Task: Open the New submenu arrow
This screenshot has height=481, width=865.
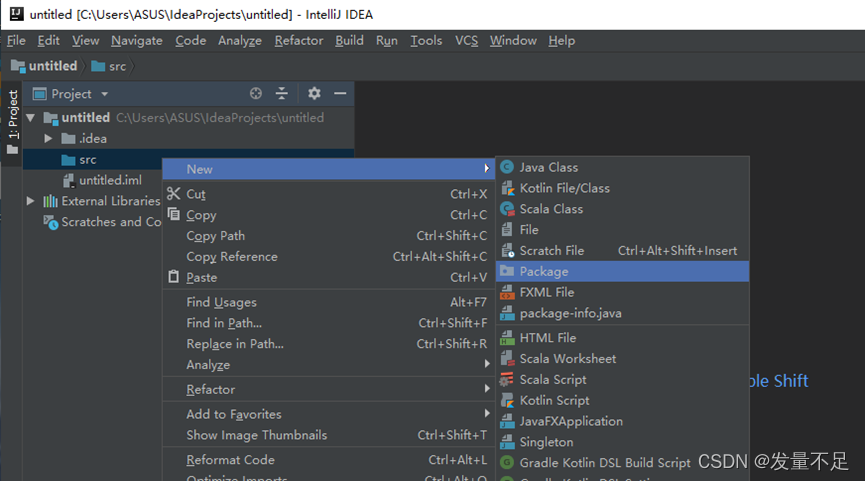Action: (487, 168)
